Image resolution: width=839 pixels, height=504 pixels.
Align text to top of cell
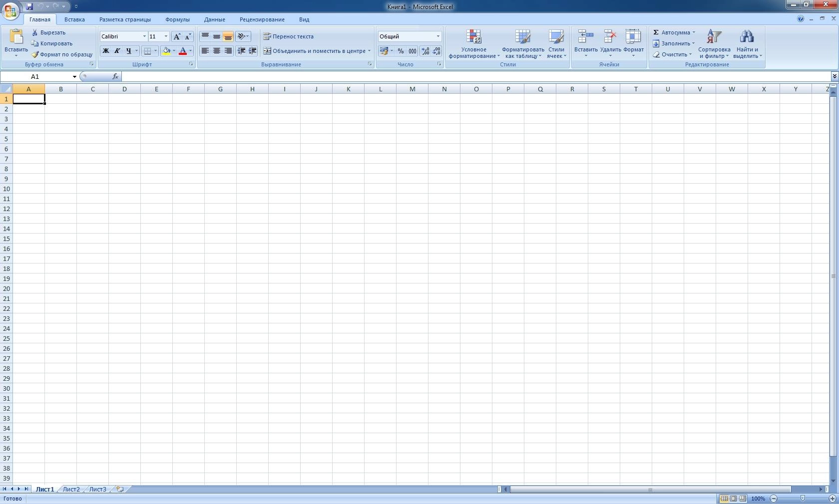pos(205,36)
